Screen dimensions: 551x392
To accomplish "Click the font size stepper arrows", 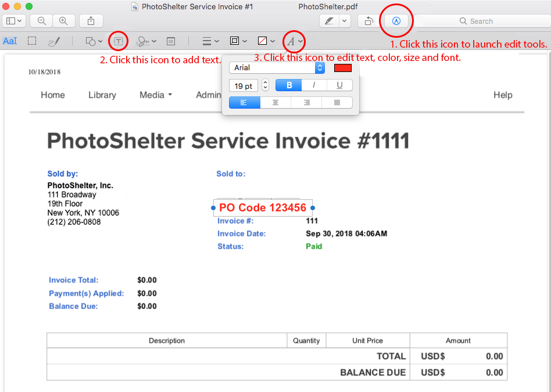I will 265,85.
